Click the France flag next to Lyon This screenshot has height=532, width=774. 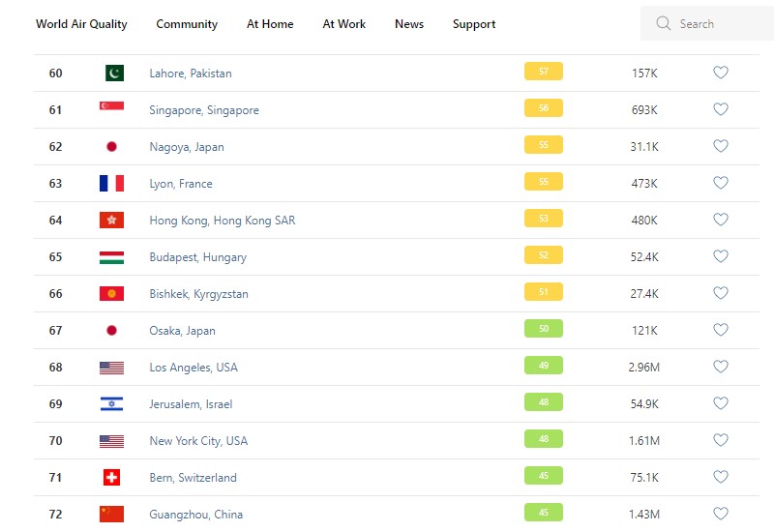tap(111, 184)
